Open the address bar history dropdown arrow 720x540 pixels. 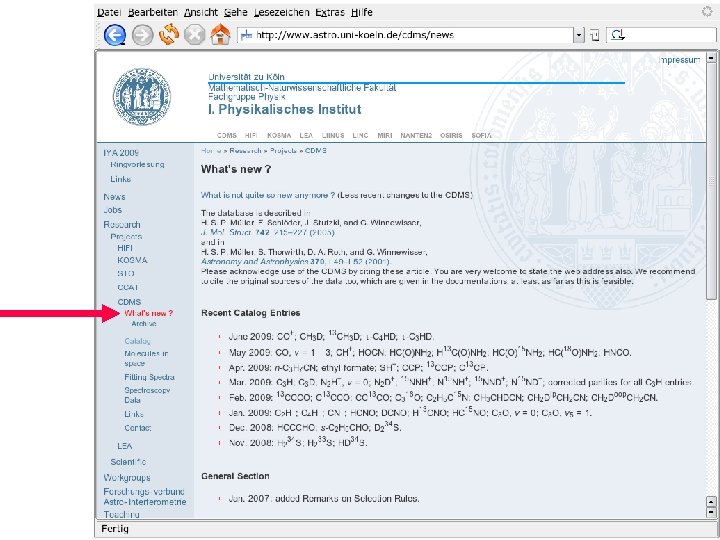(x=579, y=35)
